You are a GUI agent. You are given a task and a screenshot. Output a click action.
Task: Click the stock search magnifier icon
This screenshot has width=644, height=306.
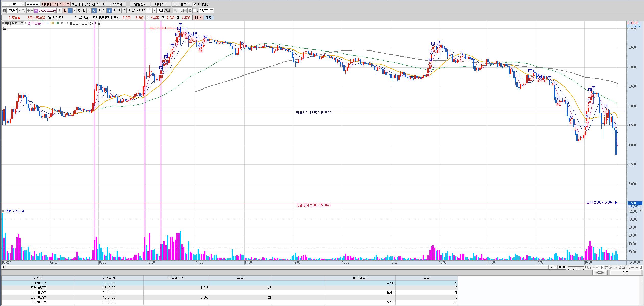[x=23, y=11]
